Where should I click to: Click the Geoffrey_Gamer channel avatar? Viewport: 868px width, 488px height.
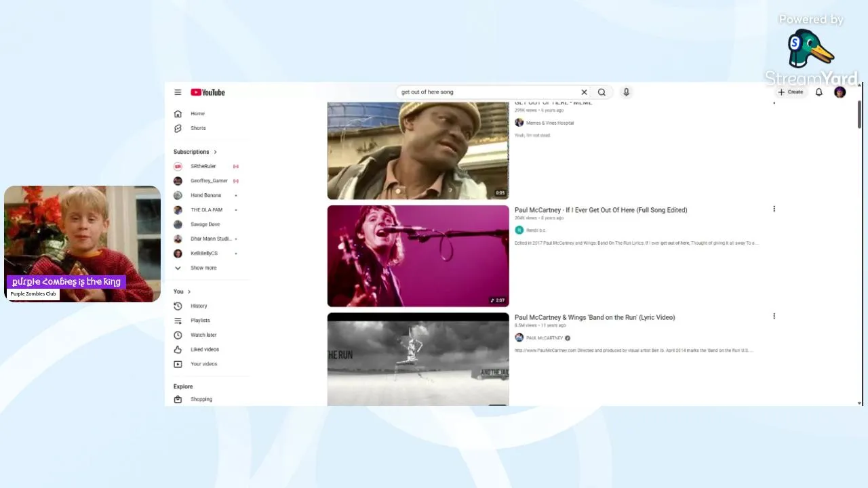tap(178, 181)
